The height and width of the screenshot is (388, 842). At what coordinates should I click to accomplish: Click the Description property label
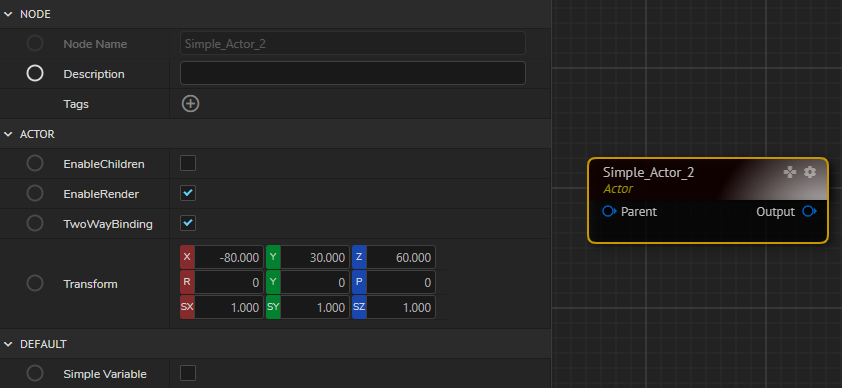pyautogui.click(x=94, y=74)
